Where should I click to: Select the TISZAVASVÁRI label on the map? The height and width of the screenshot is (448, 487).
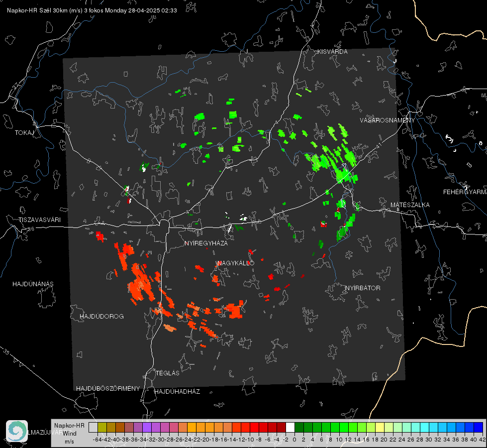(39, 220)
